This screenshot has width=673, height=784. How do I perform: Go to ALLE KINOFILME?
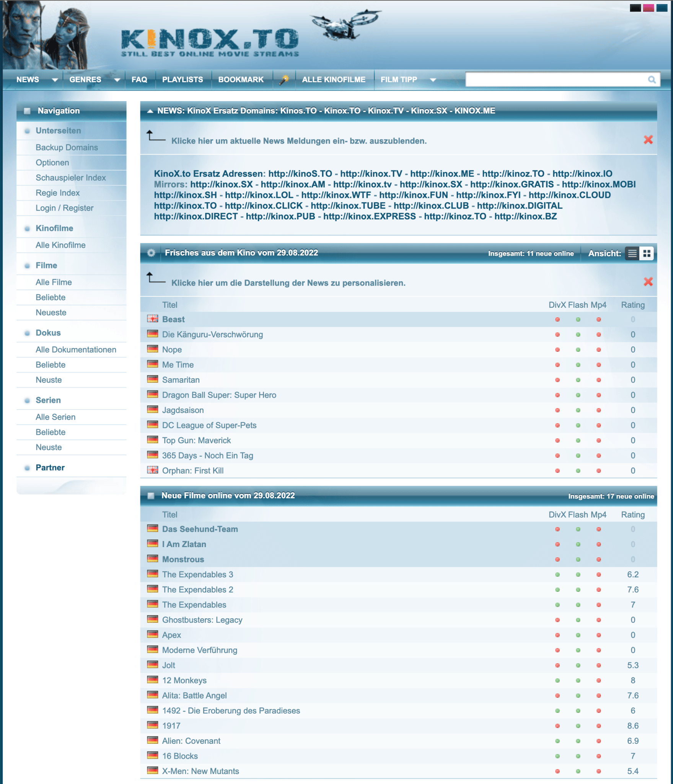[x=333, y=80]
